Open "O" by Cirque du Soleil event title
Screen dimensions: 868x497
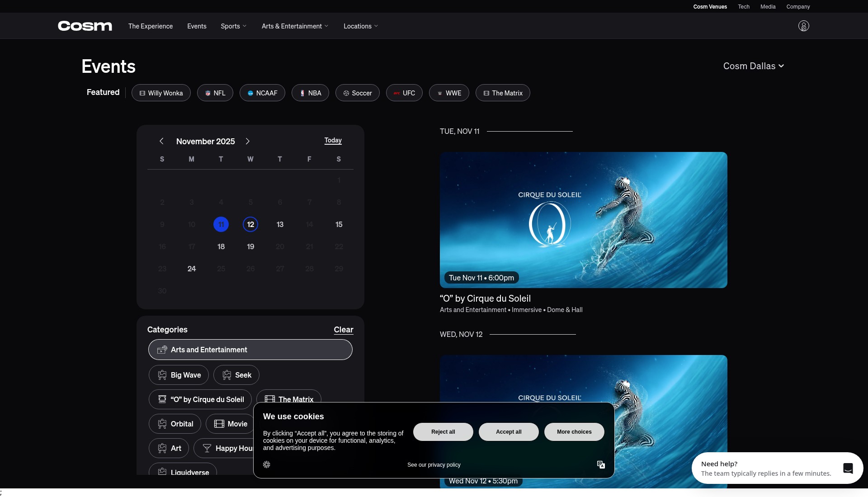pyautogui.click(x=485, y=298)
